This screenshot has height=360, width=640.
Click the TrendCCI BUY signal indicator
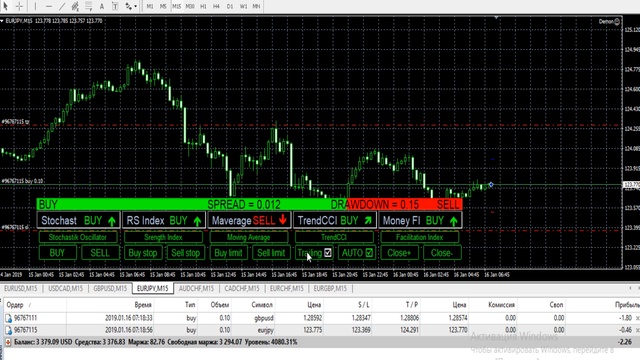tap(335, 220)
